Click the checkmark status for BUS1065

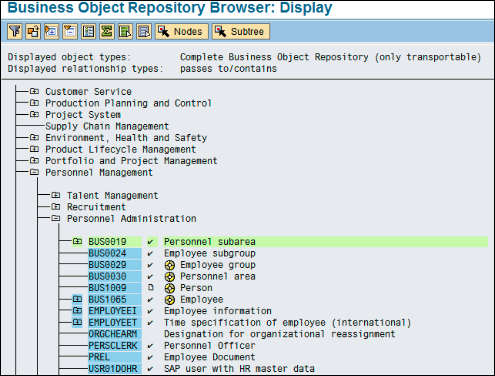(x=150, y=300)
